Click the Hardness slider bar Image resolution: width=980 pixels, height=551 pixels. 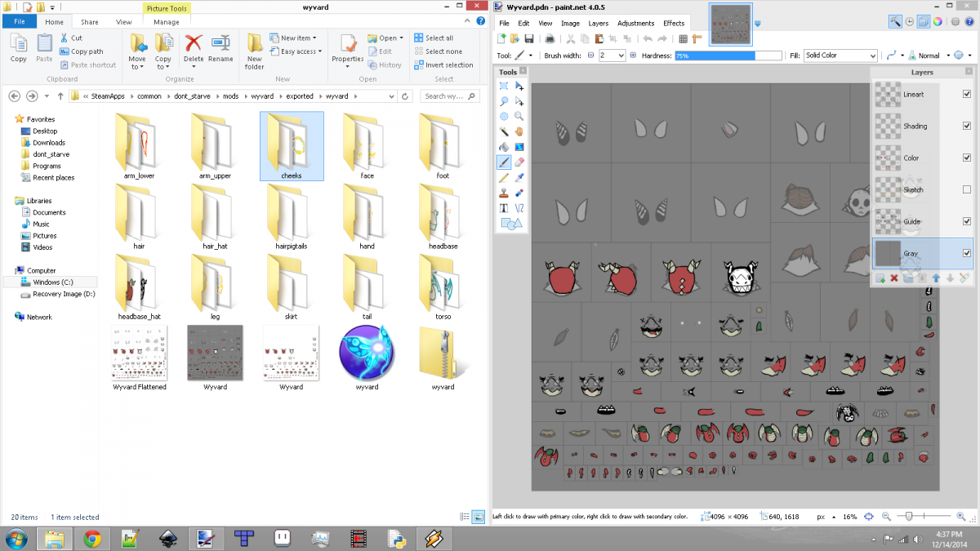point(727,56)
